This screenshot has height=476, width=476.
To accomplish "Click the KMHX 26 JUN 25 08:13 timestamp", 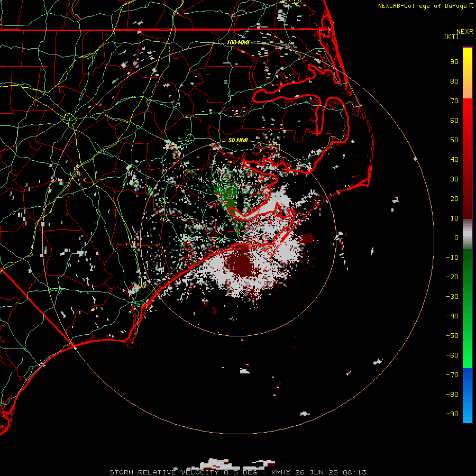I will tap(319, 472).
